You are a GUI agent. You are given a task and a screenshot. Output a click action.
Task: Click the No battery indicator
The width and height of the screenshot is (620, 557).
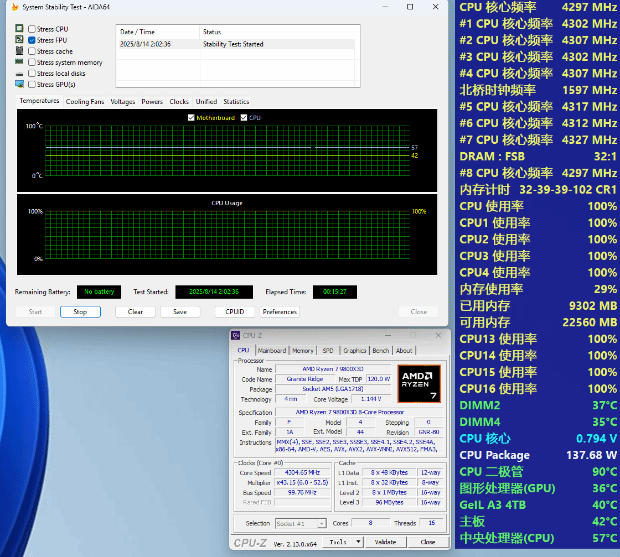(99, 292)
